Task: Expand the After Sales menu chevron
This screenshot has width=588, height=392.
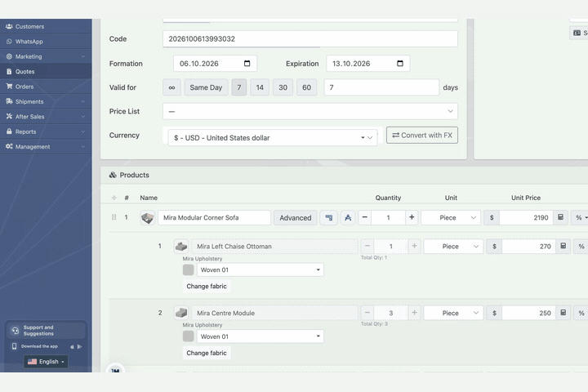Action: (x=82, y=116)
